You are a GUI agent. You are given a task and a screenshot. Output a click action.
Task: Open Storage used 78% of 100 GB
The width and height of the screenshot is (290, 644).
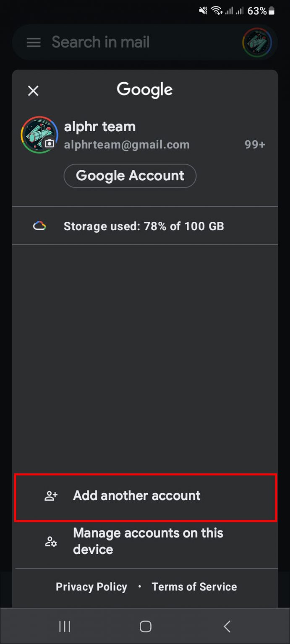pyautogui.click(x=144, y=226)
